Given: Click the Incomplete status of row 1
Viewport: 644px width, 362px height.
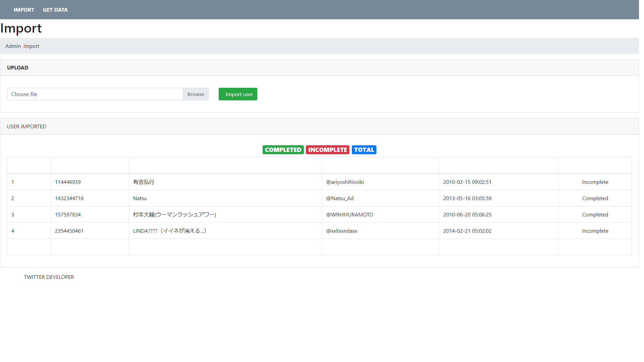Looking at the screenshot, I should 595,182.
